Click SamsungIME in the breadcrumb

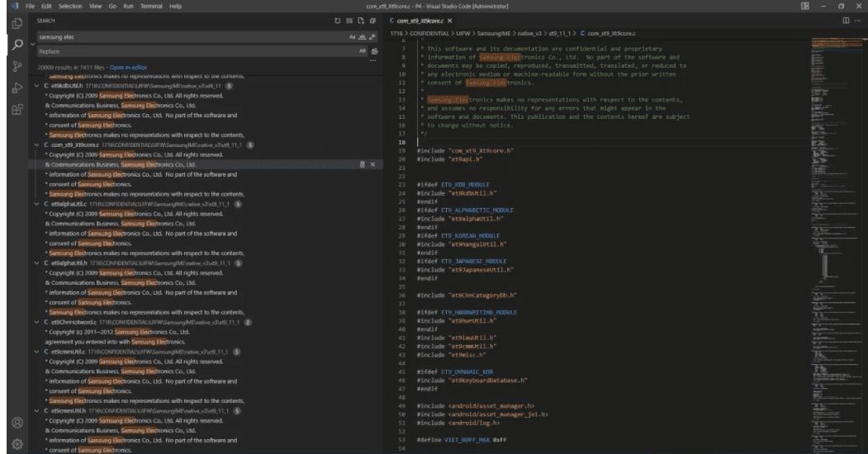[493, 34]
